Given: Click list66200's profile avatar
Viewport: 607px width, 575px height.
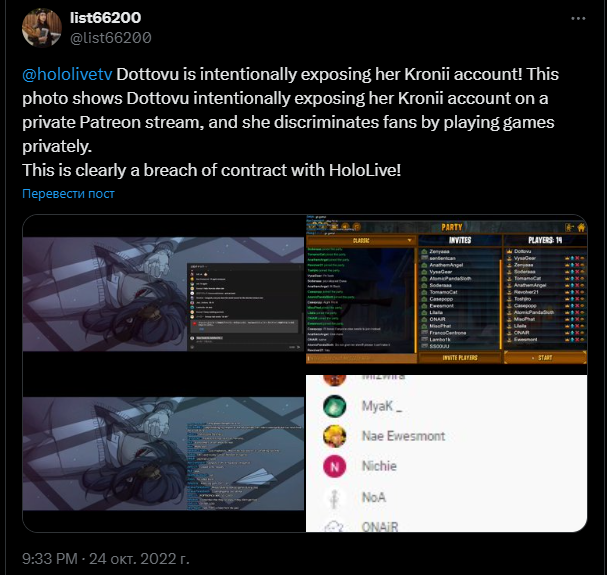Looking at the screenshot, I should click(x=42, y=28).
